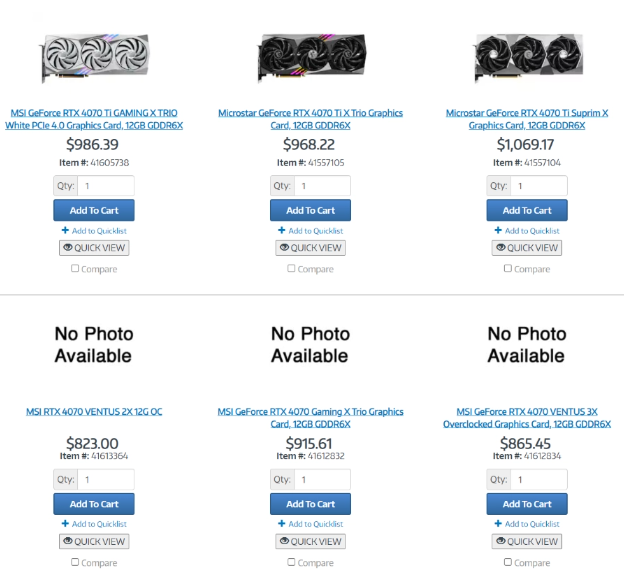This screenshot has width=624, height=577.
Task: Open Microstar RTX 4070 Ti Suprim X product link
Action: tap(526, 119)
